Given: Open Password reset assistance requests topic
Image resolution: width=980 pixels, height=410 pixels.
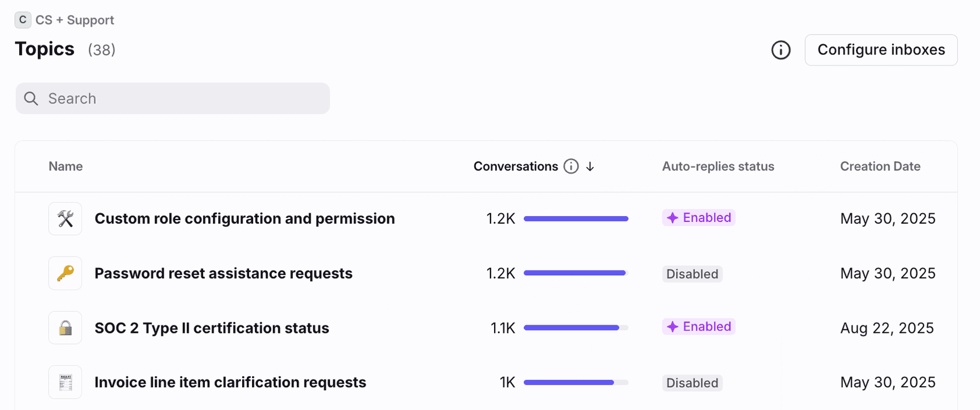Looking at the screenshot, I should (223, 273).
